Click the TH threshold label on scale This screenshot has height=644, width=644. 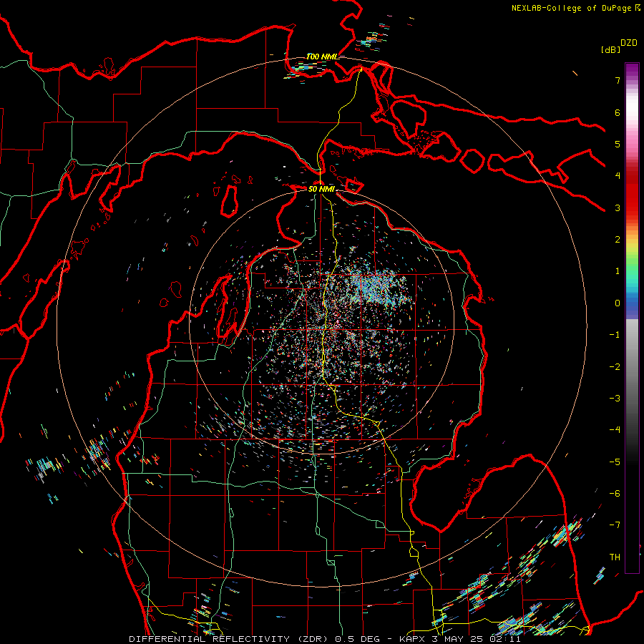(615, 557)
